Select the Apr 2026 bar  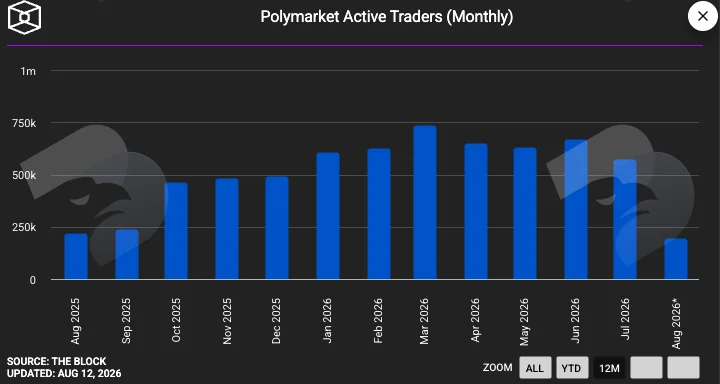click(x=476, y=212)
